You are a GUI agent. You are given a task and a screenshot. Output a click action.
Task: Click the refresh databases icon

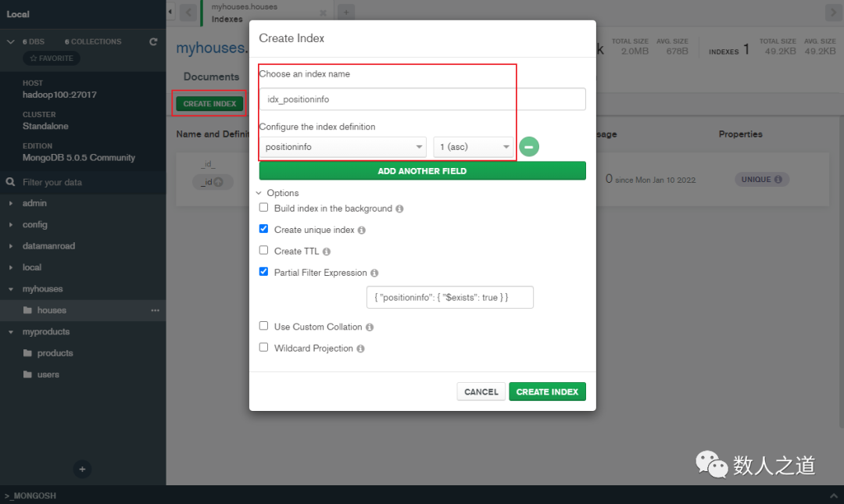153,41
